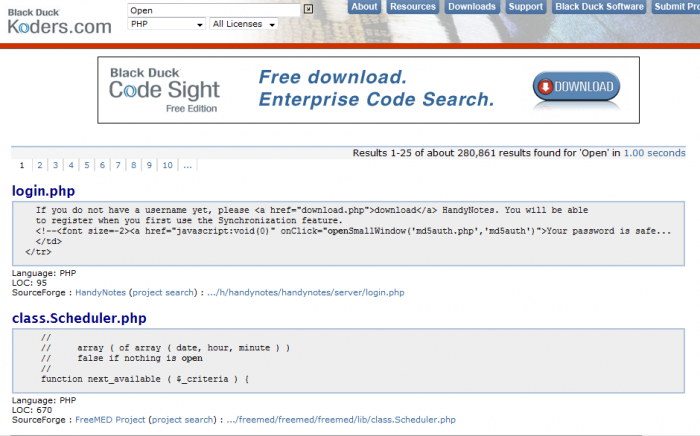700x436 pixels.
Task: Click the 'LOC: 95' text
Action: [29, 283]
